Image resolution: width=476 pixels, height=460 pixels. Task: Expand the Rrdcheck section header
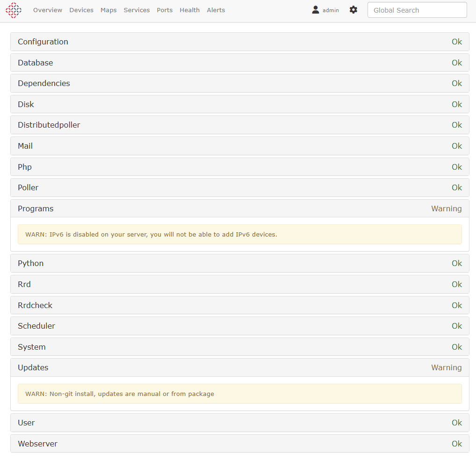pyautogui.click(x=240, y=305)
